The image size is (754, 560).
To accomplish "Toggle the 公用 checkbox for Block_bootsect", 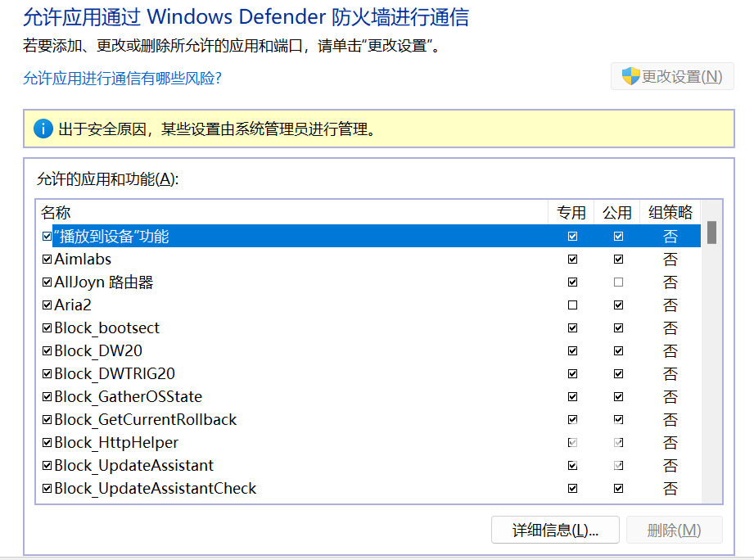I will (618, 328).
